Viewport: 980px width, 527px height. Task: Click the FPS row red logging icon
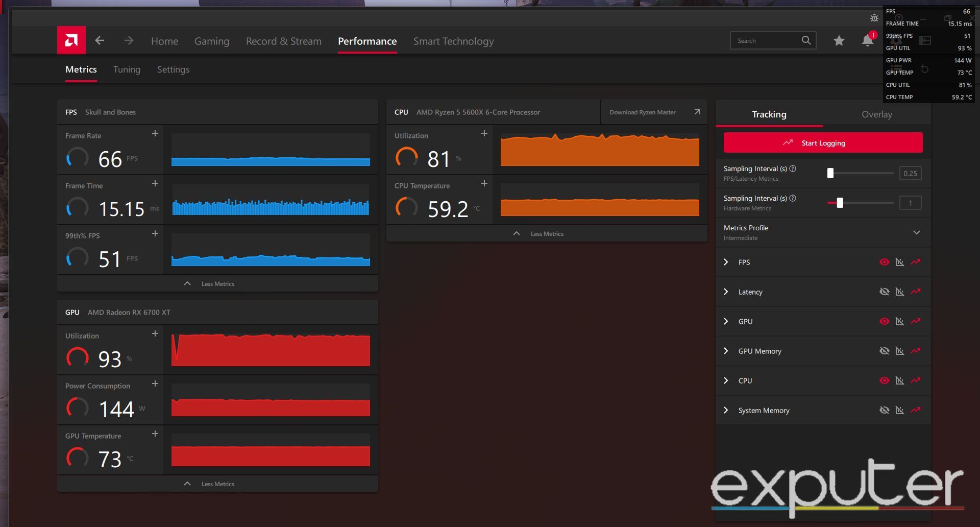(916, 262)
